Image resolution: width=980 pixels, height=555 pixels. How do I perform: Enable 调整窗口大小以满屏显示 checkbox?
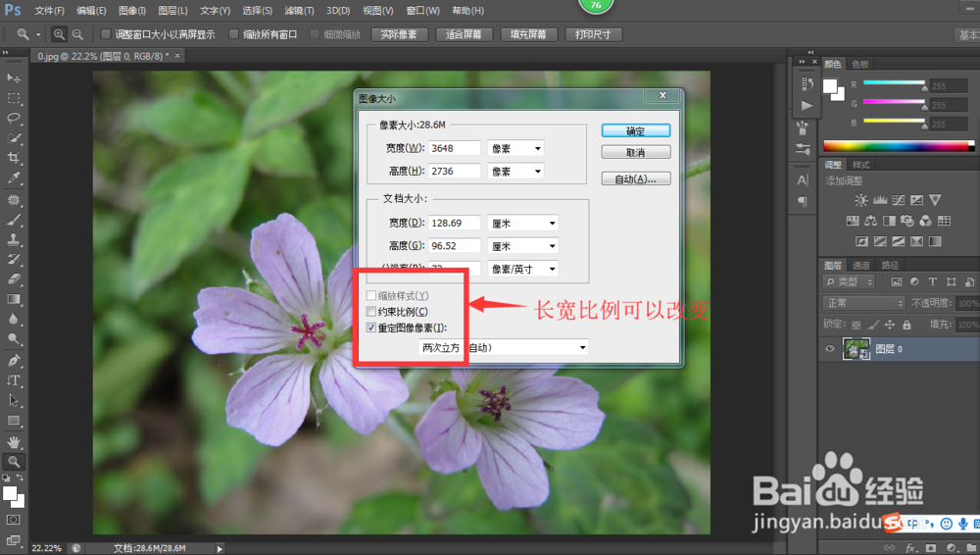coord(106,34)
